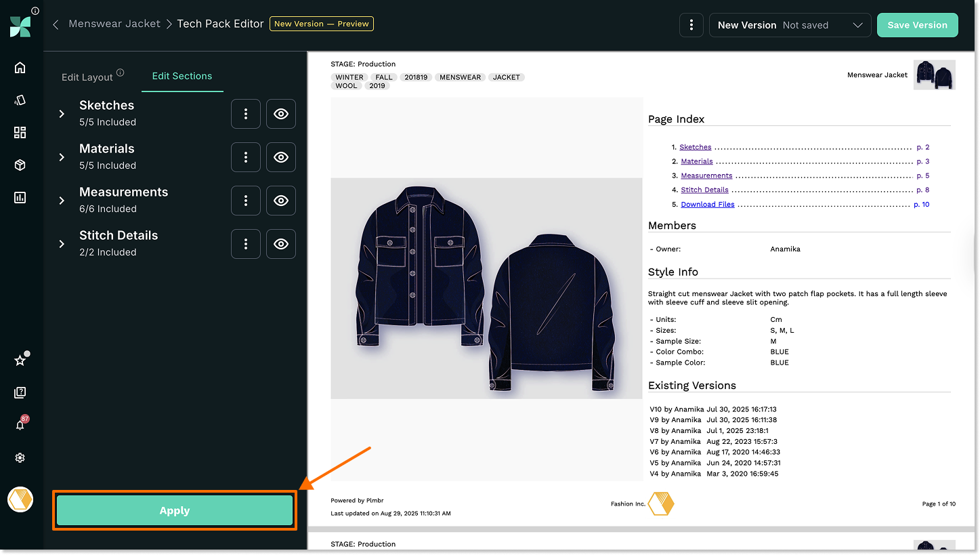Hide the Sketches section with the eye icon
The image size is (980, 555).
(281, 114)
